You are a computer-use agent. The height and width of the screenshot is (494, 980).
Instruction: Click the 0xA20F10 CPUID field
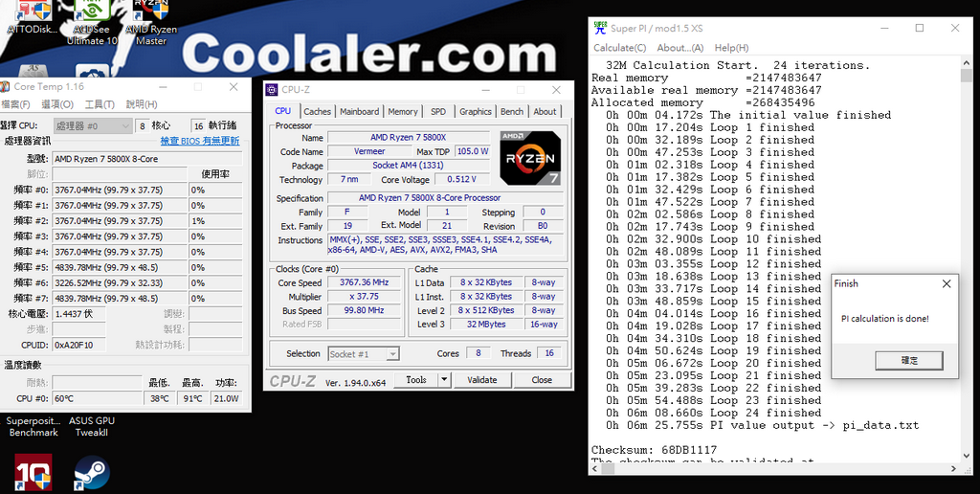(x=78, y=345)
